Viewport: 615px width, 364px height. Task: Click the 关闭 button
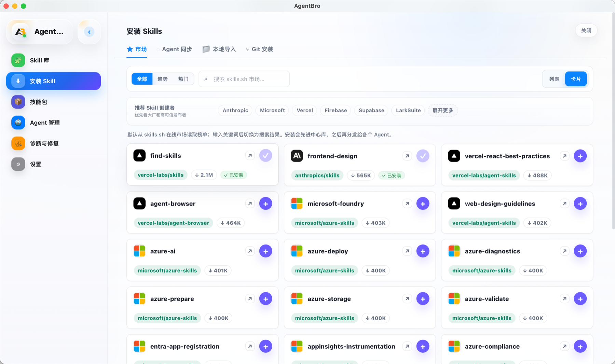point(586,30)
